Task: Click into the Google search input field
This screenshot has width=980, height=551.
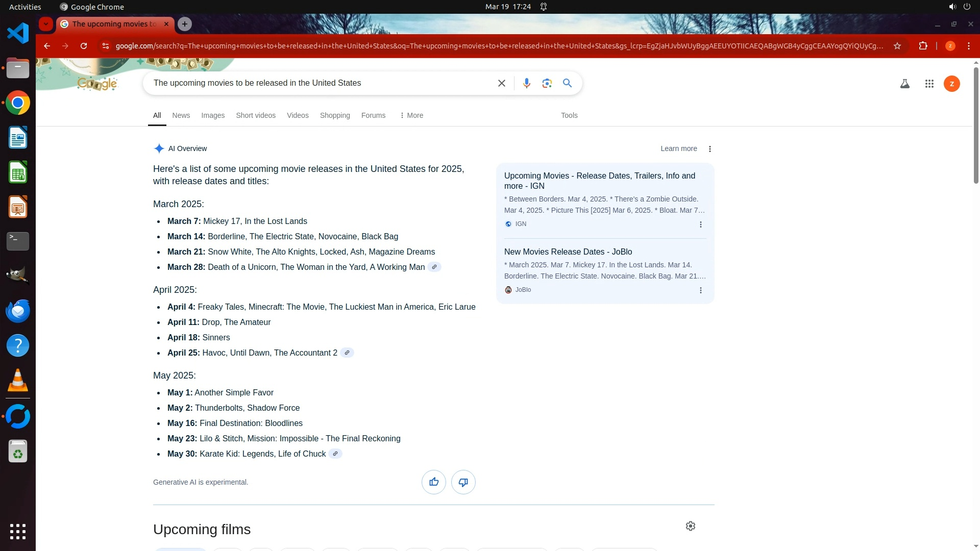Action: pos(322,83)
